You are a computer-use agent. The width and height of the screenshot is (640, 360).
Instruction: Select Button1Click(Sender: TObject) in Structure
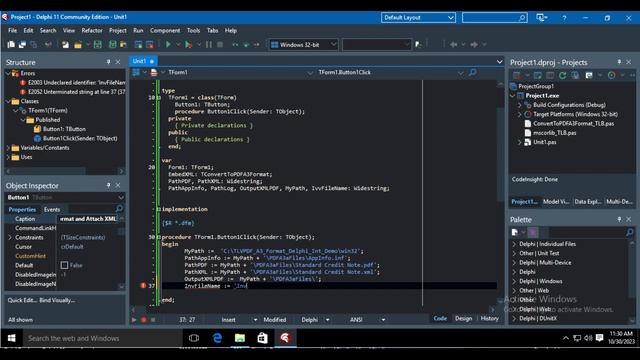click(x=80, y=138)
